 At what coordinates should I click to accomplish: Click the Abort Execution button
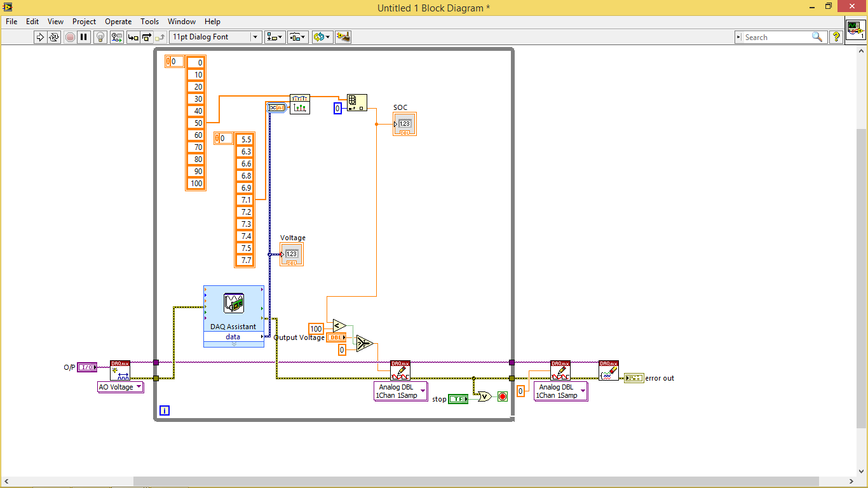tap(70, 37)
